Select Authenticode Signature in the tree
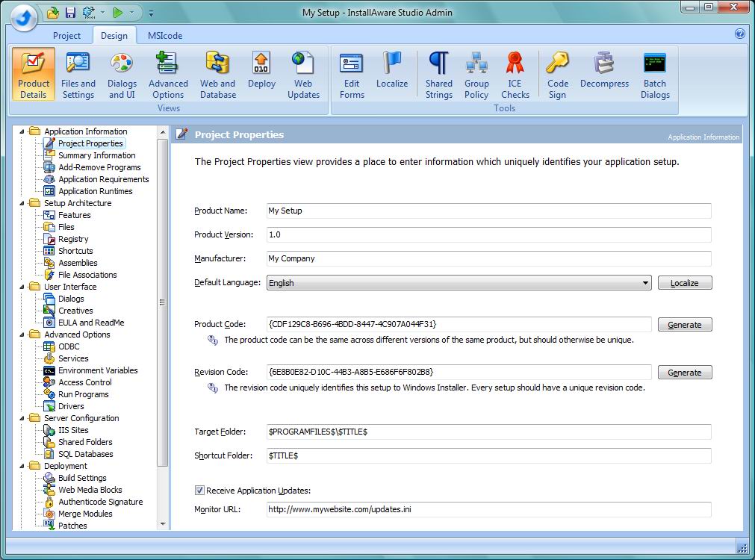The height and width of the screenshot is (560, 755). click(x=101, y=502)
